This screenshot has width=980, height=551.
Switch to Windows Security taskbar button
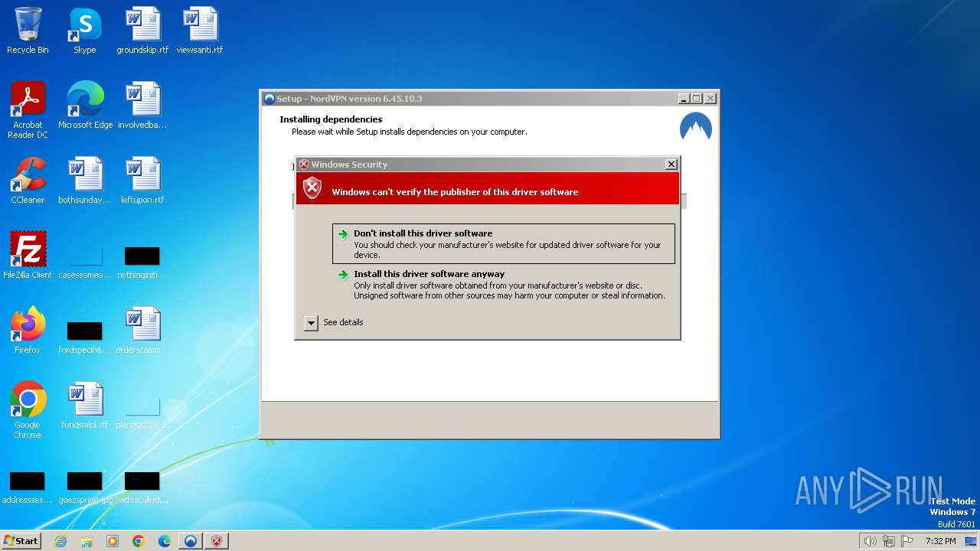tap(217, 541)
